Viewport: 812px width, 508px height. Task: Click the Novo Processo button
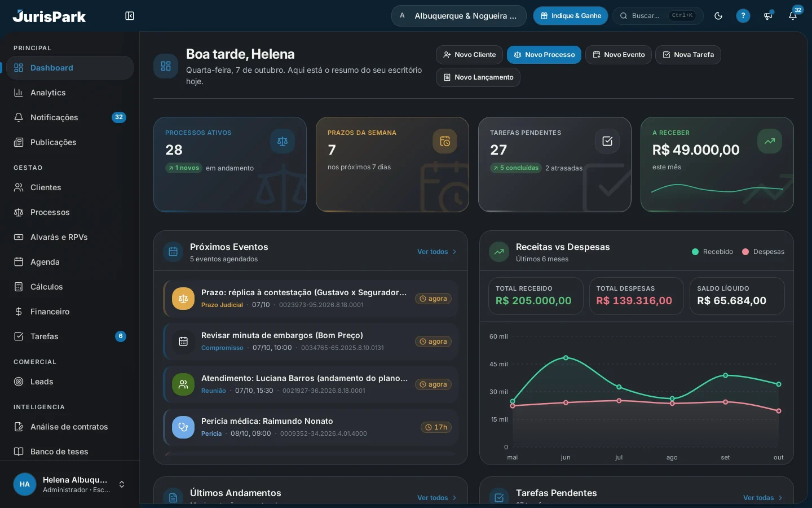tap(544, 55)
